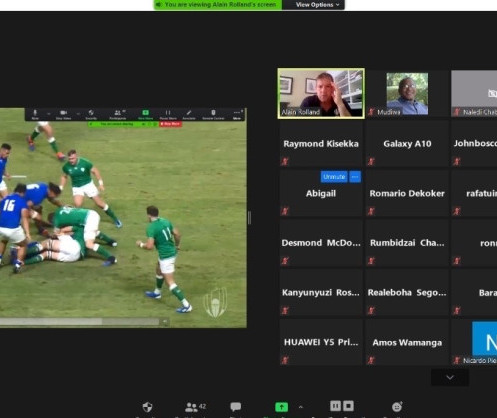Open the Reactions smiley menu
Viewport: 497px width, 418px height.
tap(397, 407)
